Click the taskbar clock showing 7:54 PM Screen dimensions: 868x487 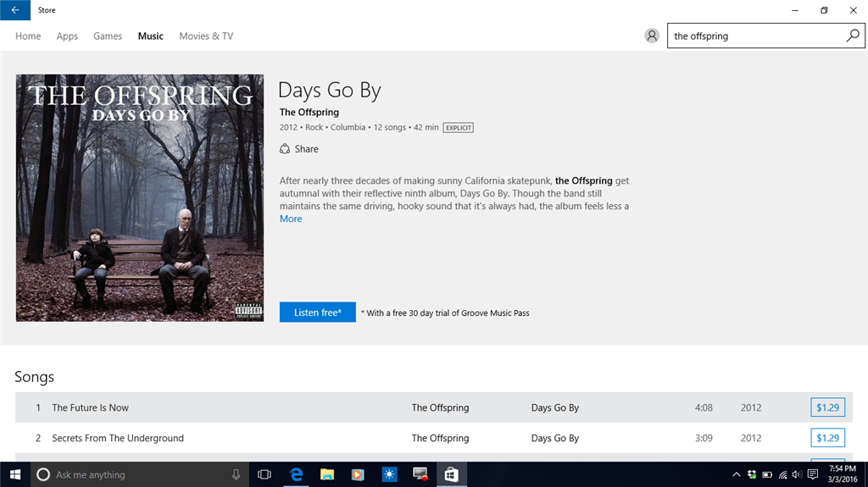[x=842, y=474]
